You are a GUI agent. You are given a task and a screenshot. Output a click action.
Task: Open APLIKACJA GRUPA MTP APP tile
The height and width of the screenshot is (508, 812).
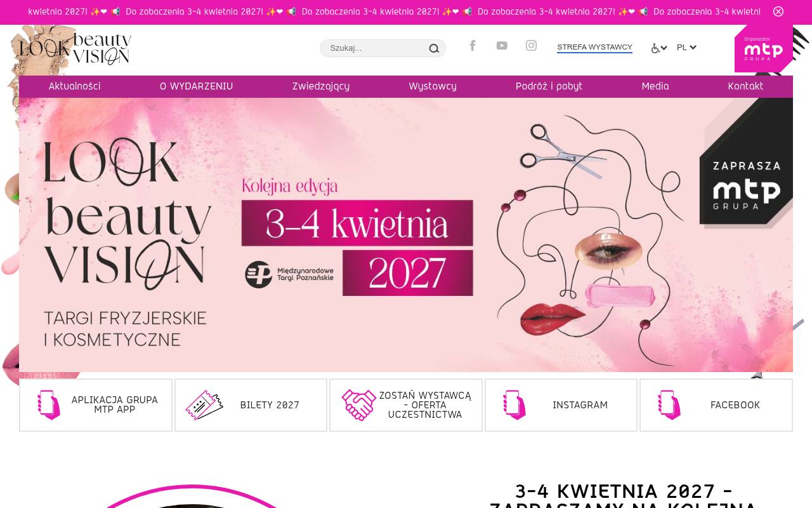96,405
